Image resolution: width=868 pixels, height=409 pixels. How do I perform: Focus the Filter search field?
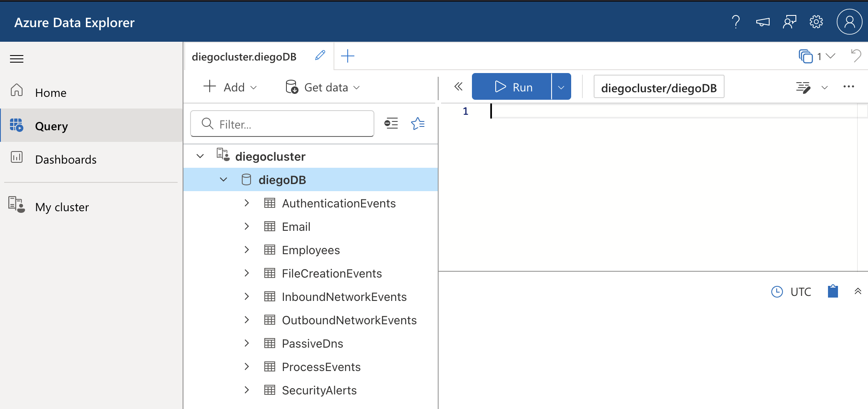tap(282, 124)
